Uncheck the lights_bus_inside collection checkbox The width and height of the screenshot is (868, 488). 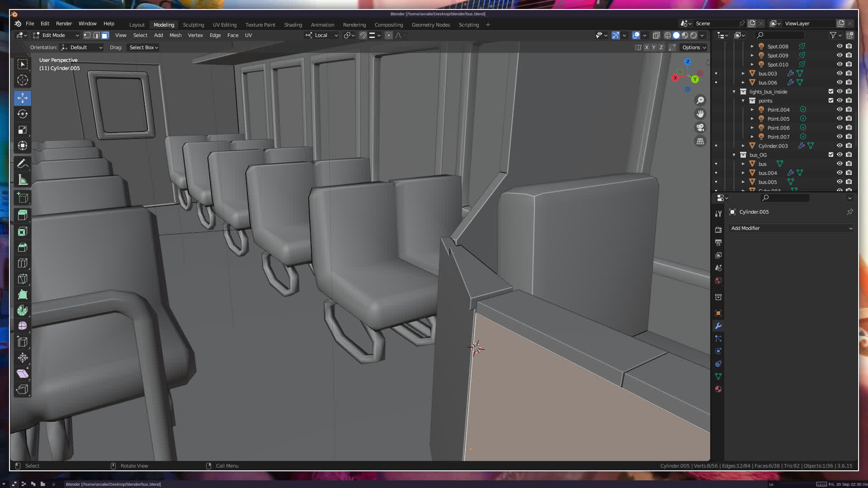830,91
